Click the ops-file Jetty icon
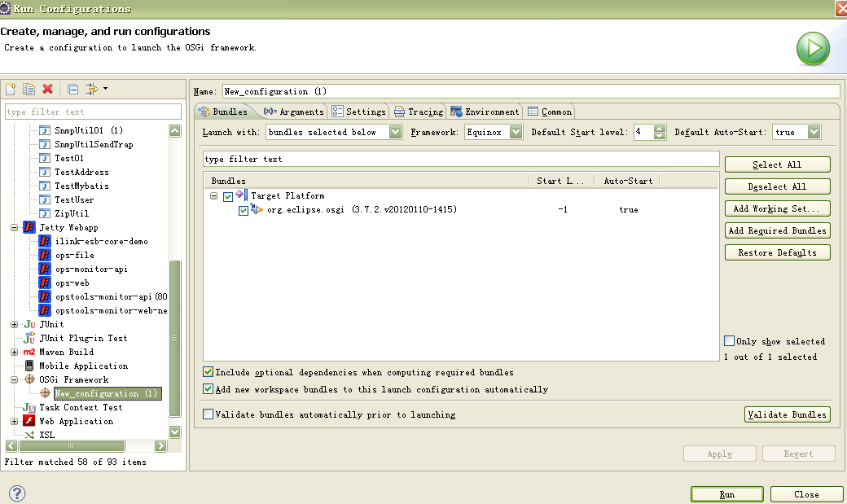Viewport: 847px width, 504px height. click(x=45, y=255)
